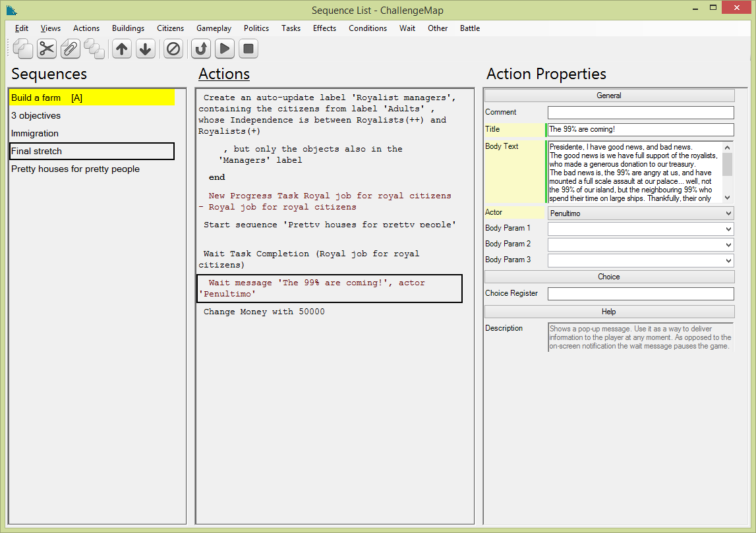Move the selected item down with the arrow
Viewport: 756px width, 533px height.
point(146,49)
